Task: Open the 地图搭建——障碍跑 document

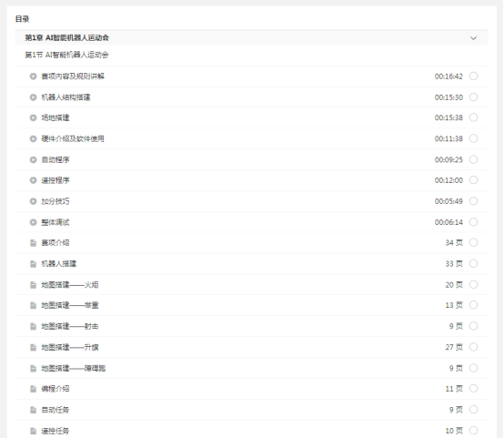Action: [x=252, y=368]
